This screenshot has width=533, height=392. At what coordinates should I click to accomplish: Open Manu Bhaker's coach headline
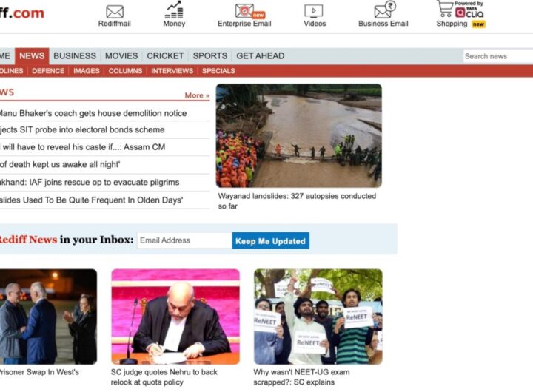(x=93, y=113)
